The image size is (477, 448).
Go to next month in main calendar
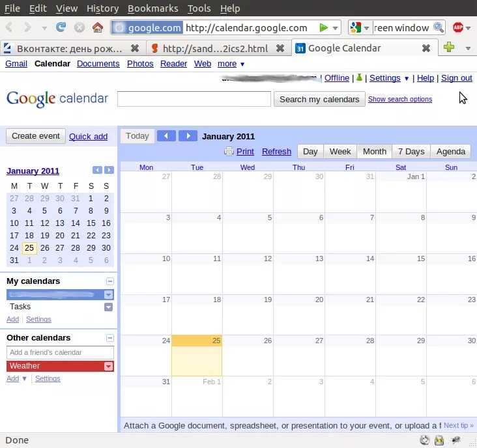(188, 136)
